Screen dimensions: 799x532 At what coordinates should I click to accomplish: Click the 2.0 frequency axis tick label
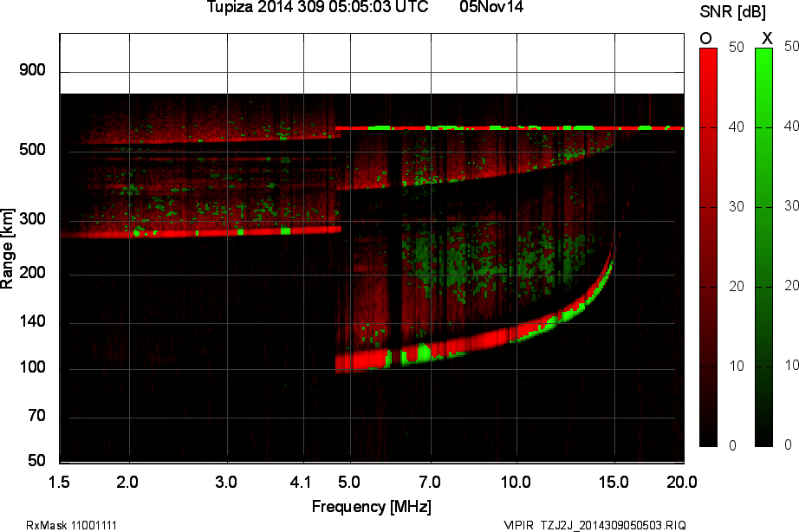[x=127, y=482]
